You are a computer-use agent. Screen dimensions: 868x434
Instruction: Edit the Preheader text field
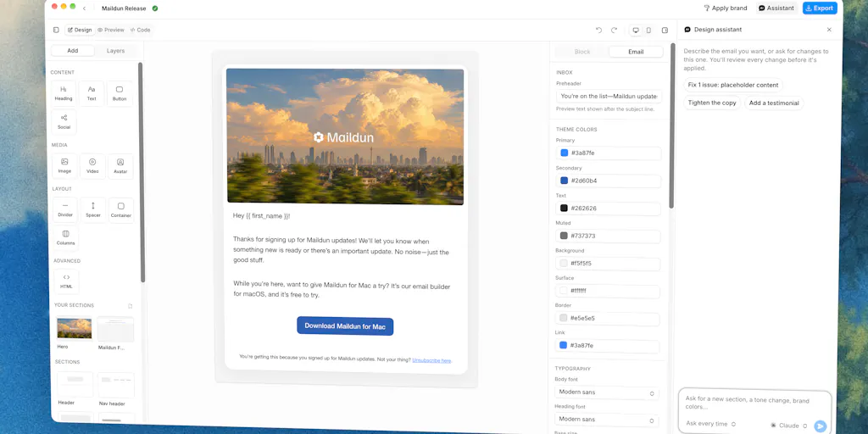click(x=609, y=97)
